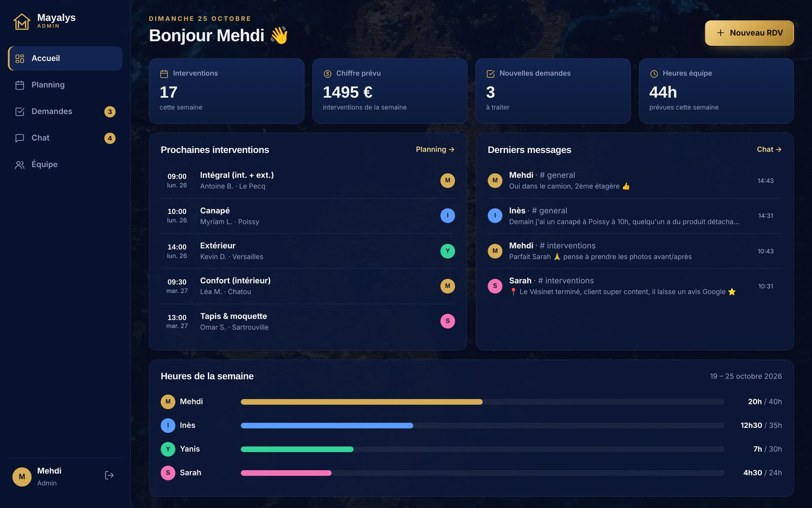Screen dimensions: 812x508
Task: Click the I avatar on Canapé intervention row
Action: [x=448, y=215]
